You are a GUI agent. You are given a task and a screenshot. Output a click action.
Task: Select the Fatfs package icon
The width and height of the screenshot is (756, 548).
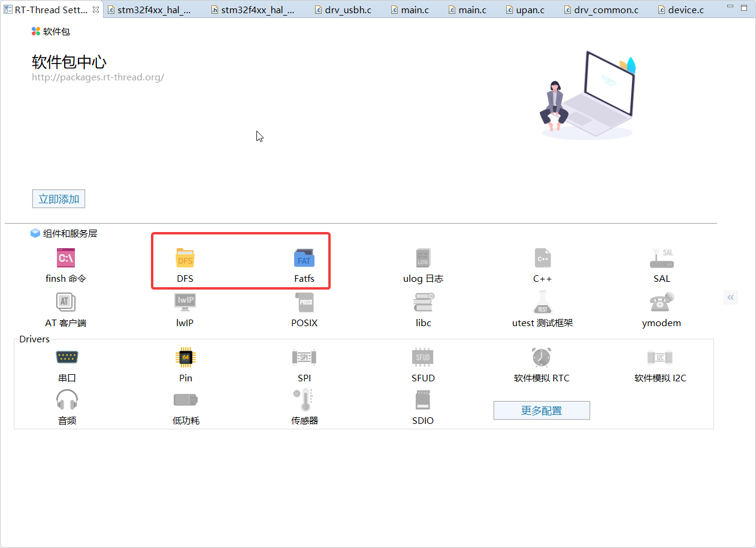tap(304, 258)
